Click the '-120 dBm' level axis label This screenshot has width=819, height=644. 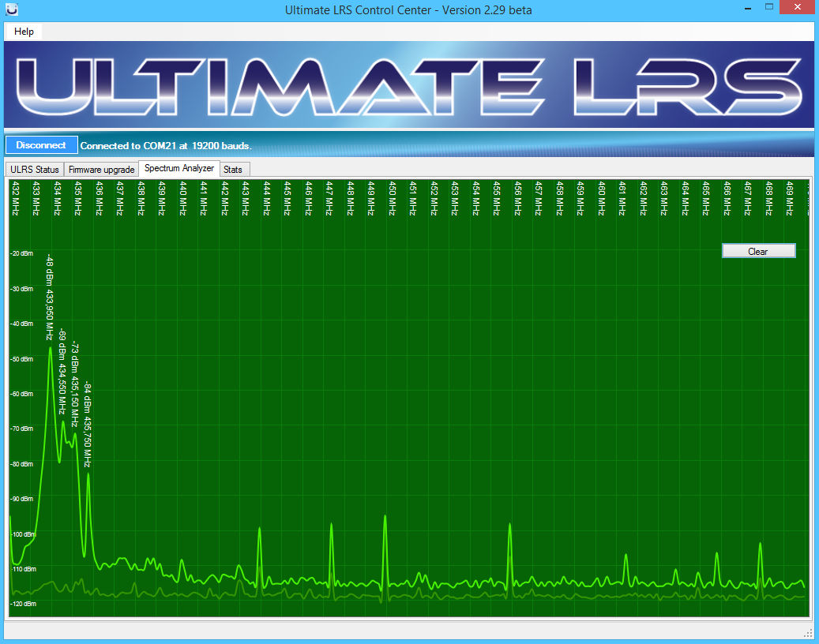(24, 604)
